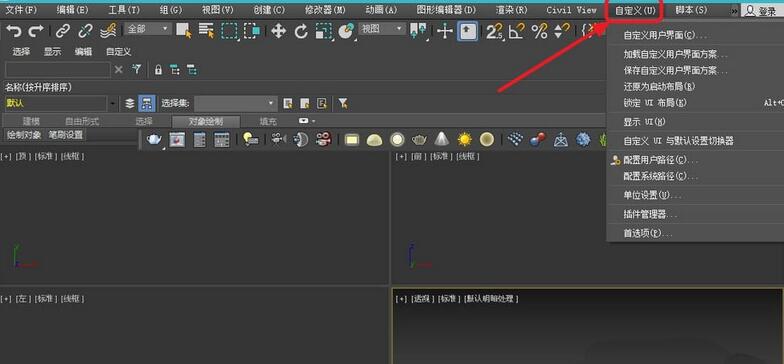
Task: Toggle the scene explorer lock icon
Action: (158, 70)
